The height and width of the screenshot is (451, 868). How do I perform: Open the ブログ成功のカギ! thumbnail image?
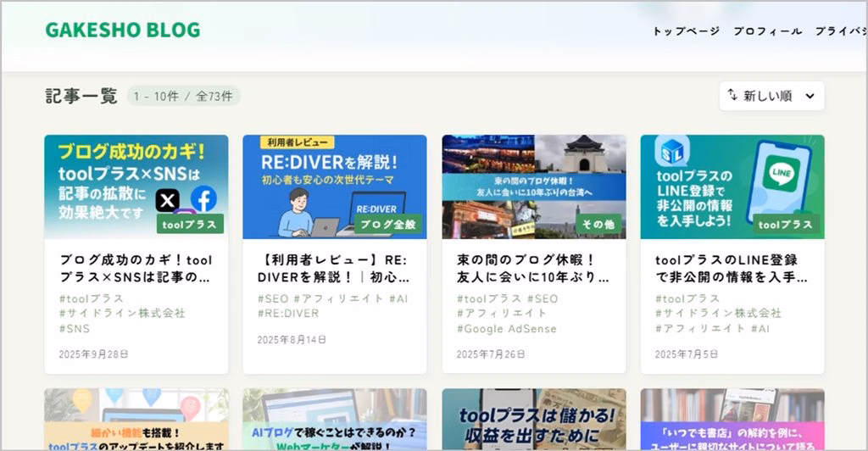[x=136, y=187]
